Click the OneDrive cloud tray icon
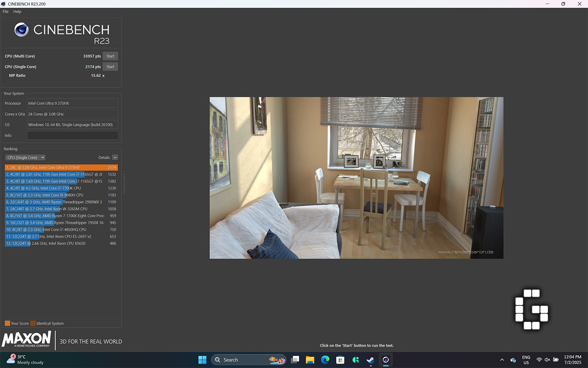Image resolution: width=588 pixels, height=368 pixels. coord(513,360)
